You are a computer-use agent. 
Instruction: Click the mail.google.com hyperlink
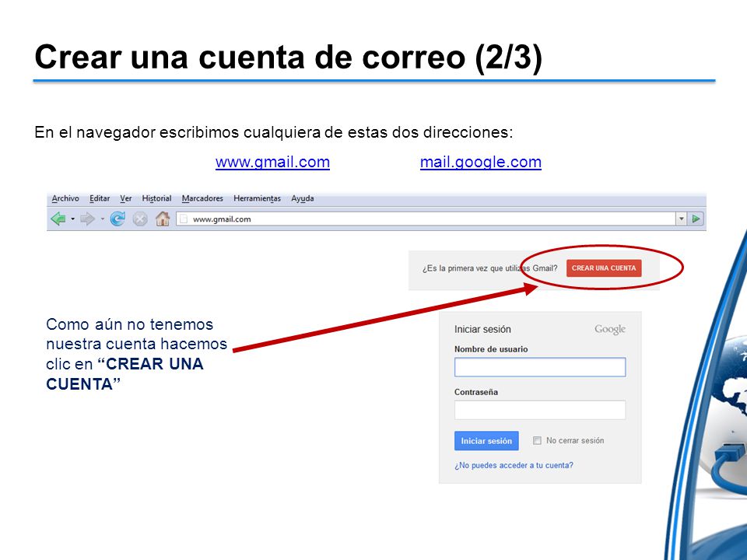(481, 162)
